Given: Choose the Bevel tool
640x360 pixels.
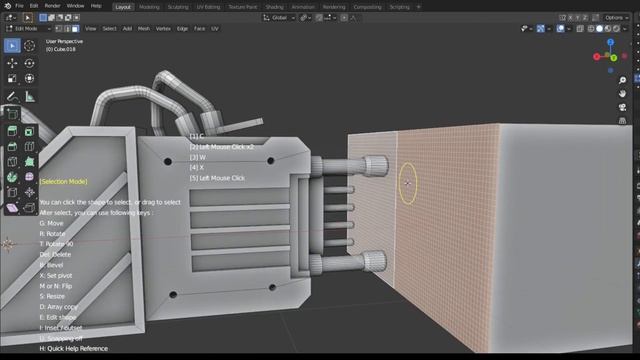Looking at the screenshot, I should 12,146.
